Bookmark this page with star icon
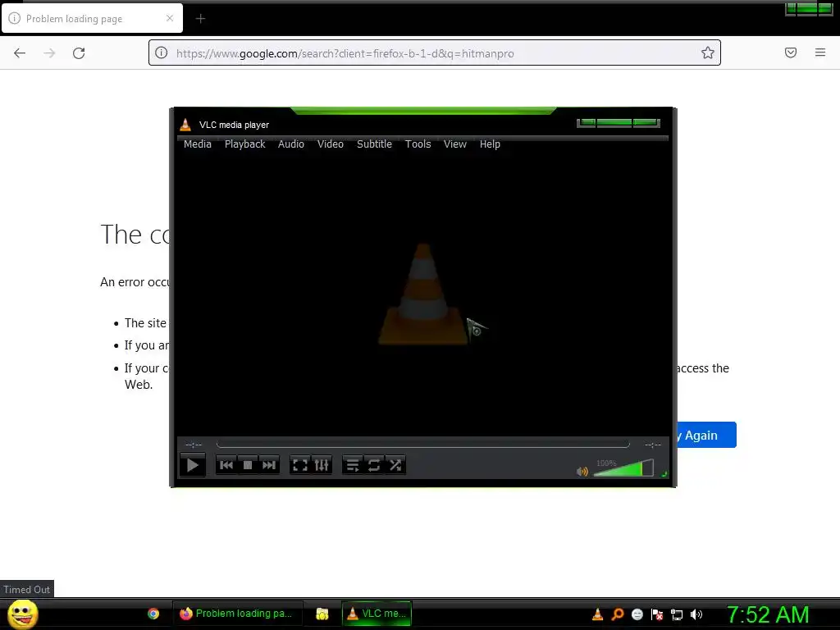This screenshot has width=840, height=630. point(708,52)
